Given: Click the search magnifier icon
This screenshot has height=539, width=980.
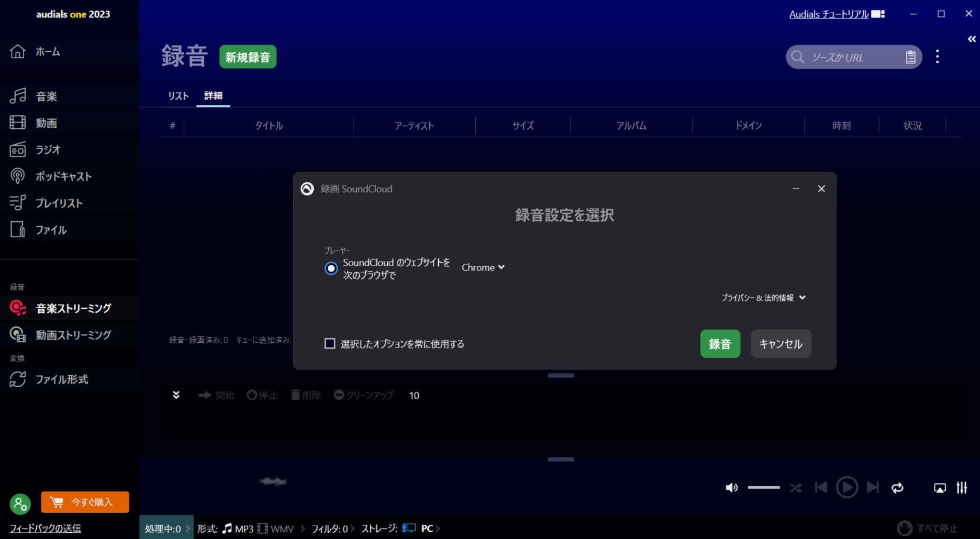Looking at the screenshot, I should (x=797, y=57).
